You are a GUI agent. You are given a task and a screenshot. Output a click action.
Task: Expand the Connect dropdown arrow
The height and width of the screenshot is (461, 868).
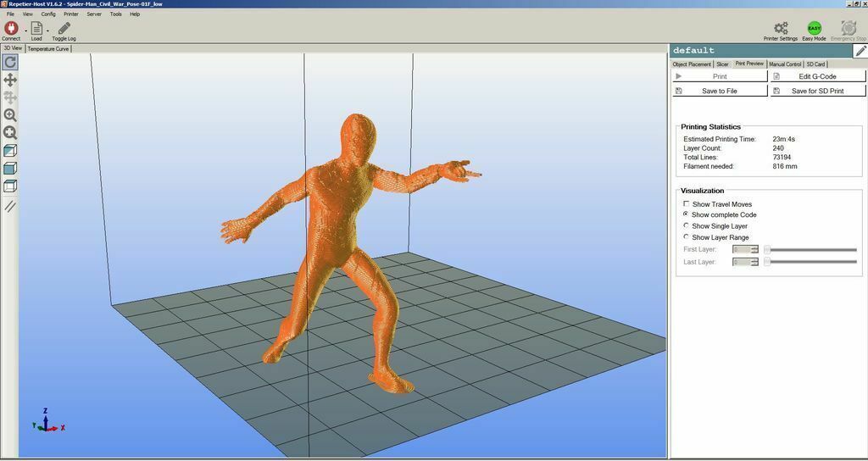(25, 31)
